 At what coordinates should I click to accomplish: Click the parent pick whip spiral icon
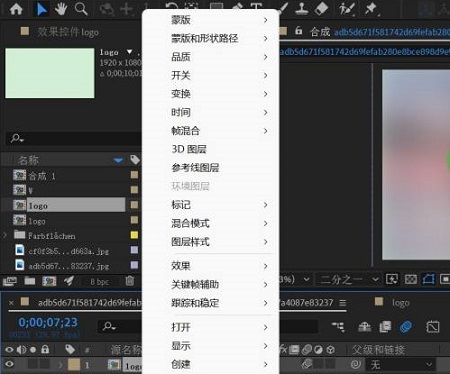[356, 364]
